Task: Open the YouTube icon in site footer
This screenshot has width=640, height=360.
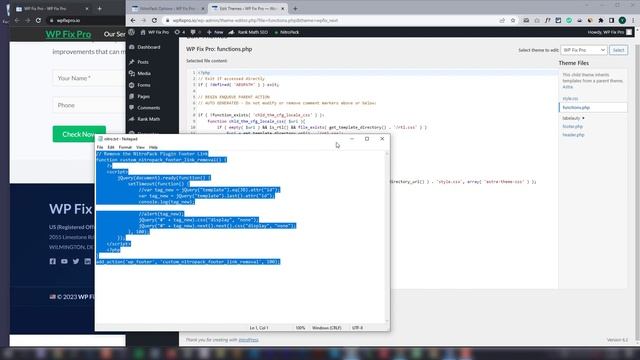Action: click(x=64, y=261)
